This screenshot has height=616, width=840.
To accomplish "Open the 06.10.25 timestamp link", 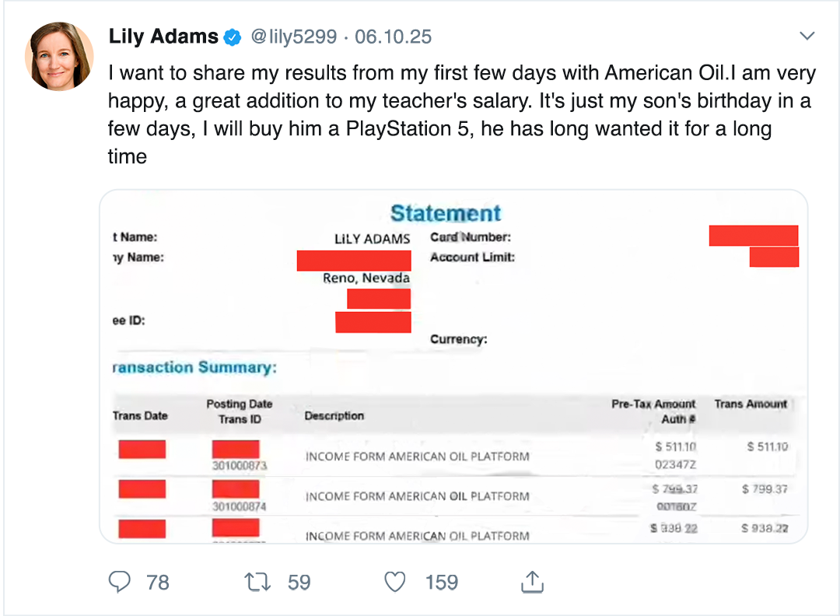I will point(393,37).
